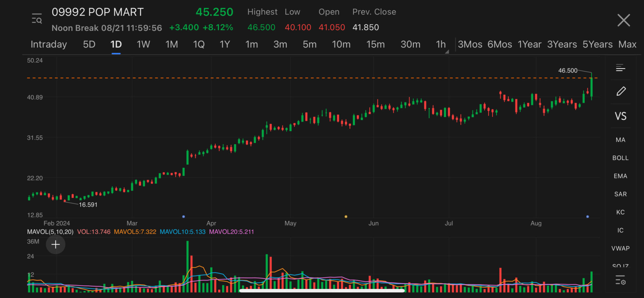
Task: Enable the SAR overlay on the chart
Action: click(x=620, y=194)
